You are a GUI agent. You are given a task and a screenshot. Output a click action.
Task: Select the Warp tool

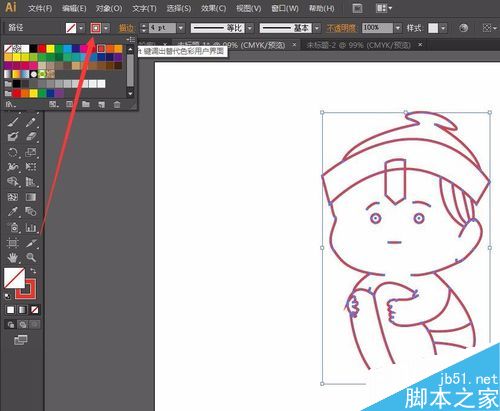point(13,167)
